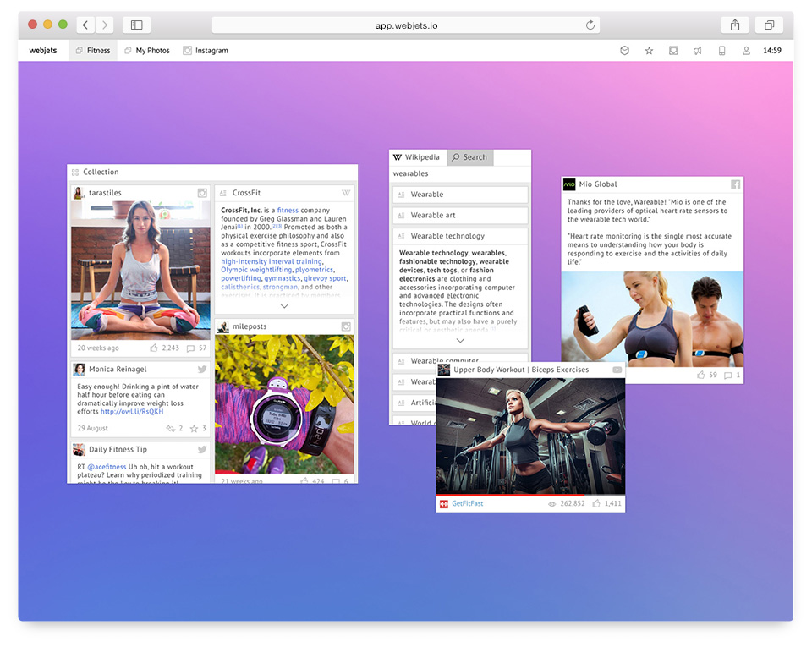Image resolution: width=812 pixels, height=647 pixels.
Task: Click the comment icon on Mio Global card
Action: pyautogui.click(x=727, y=376)
